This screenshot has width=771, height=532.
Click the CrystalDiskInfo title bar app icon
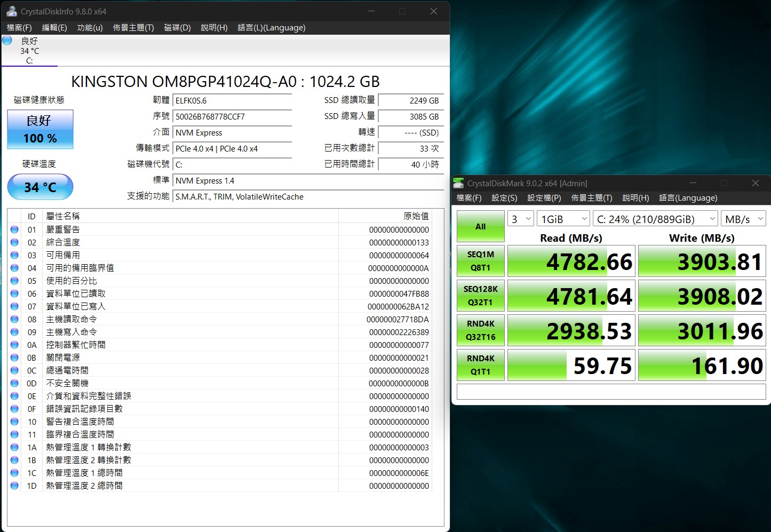(x=11, y=11)
